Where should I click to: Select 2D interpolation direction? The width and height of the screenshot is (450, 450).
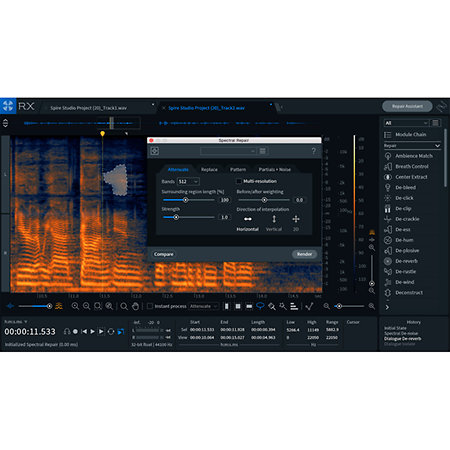point(296,223)
